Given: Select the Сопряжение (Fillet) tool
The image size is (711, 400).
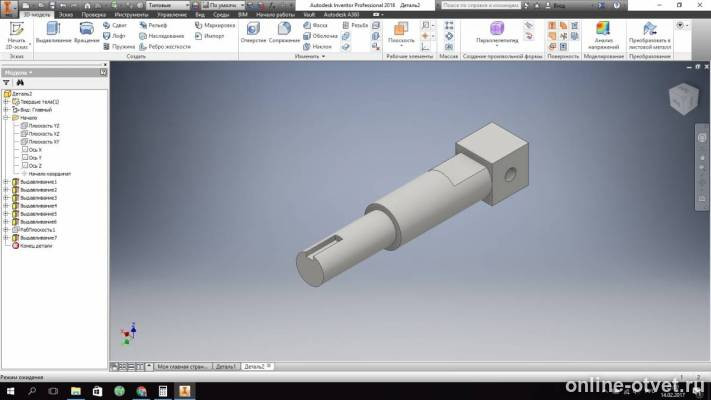Looking at the screenshot, I should (284, 33).
